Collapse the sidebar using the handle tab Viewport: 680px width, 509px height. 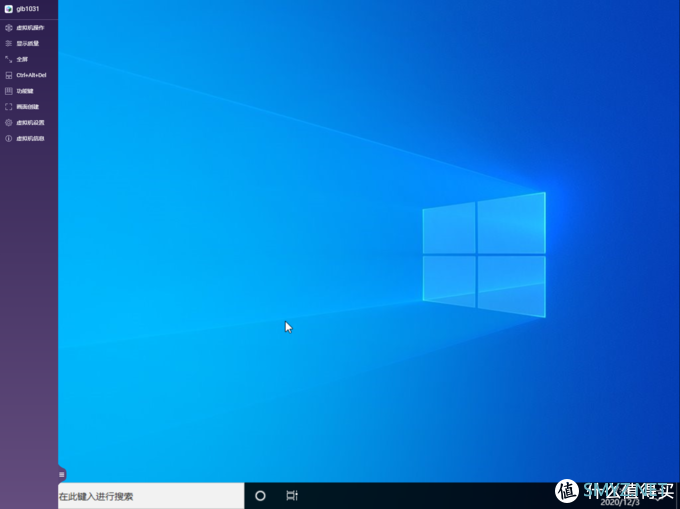coord(62,475)
